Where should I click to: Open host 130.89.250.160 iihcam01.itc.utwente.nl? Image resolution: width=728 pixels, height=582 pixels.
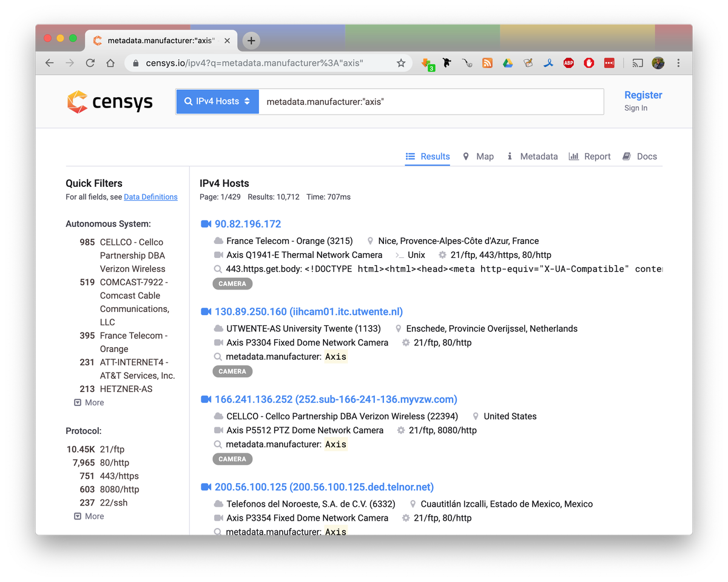click(309, 312)
